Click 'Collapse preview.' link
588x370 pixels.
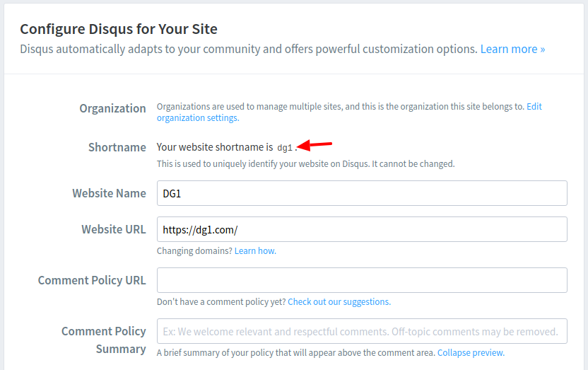471,353
